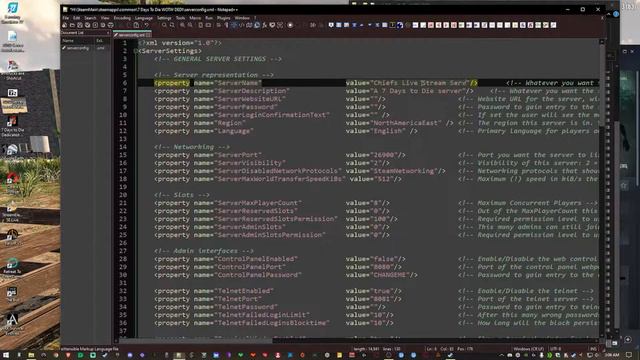Click the Print toolbar icon
The width and height of the screenshot is (640, 360).
pos(111,25)
